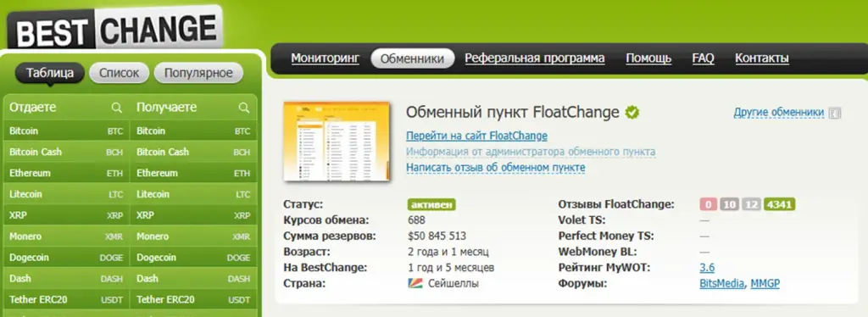Screen dimensions: 868x317
Task: Open search in the Отдаете column
Action: coord(116,108)
